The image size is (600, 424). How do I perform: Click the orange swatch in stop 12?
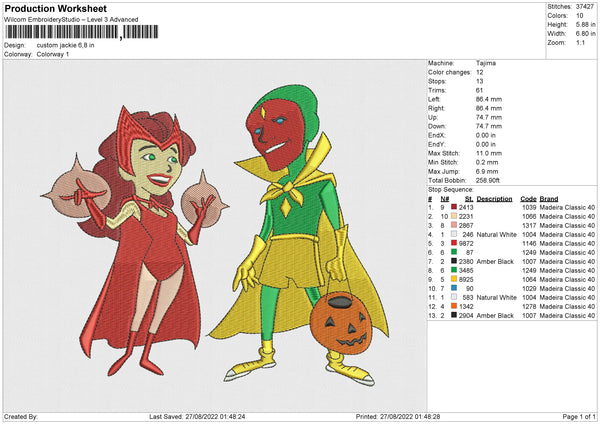(455, 306)
